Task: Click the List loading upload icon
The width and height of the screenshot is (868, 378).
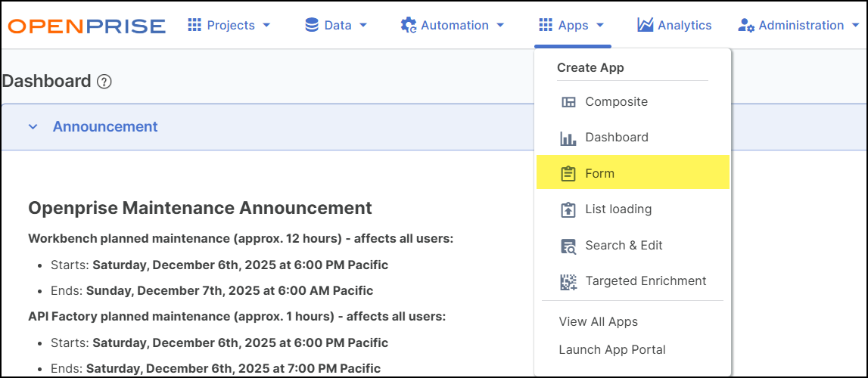Action: pyautogui.click(x=568, y=210)
